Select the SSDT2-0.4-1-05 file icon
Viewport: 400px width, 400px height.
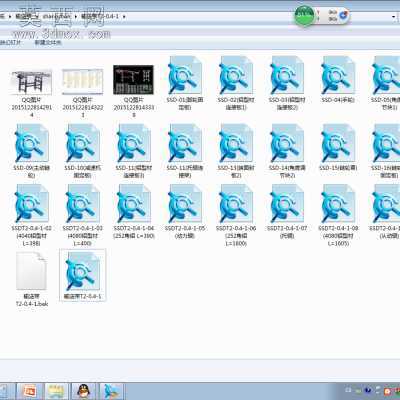[185, 204]
